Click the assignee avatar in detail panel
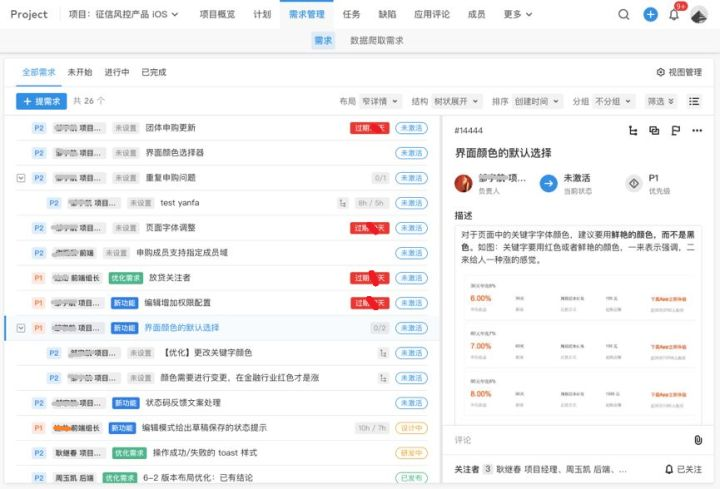 point(463,184)
